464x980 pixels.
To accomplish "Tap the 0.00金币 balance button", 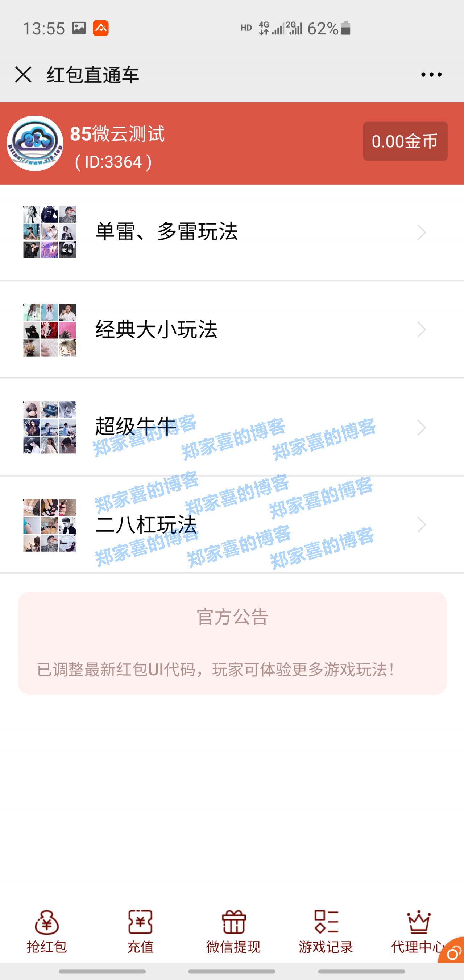I will [405, 141].
